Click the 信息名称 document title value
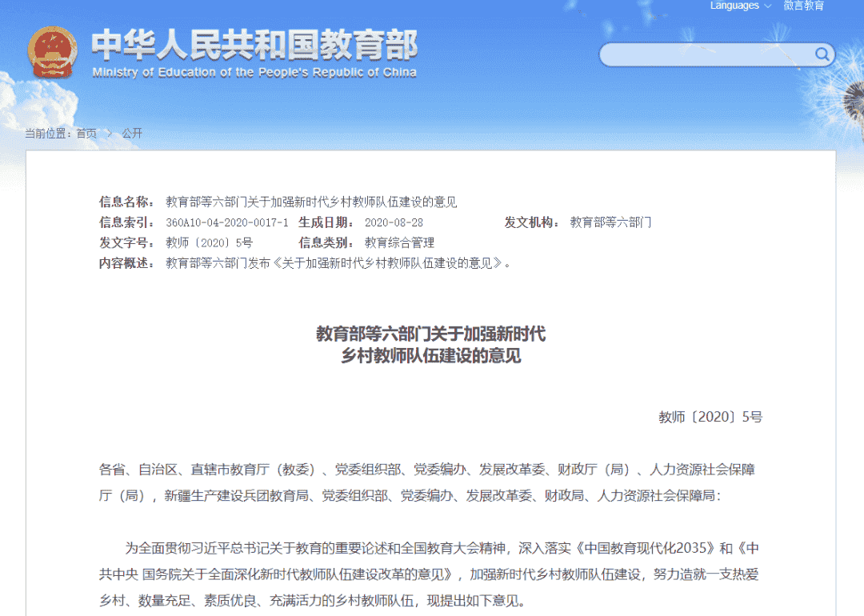Viewport: 864px width, 616px height. [311, 202]
